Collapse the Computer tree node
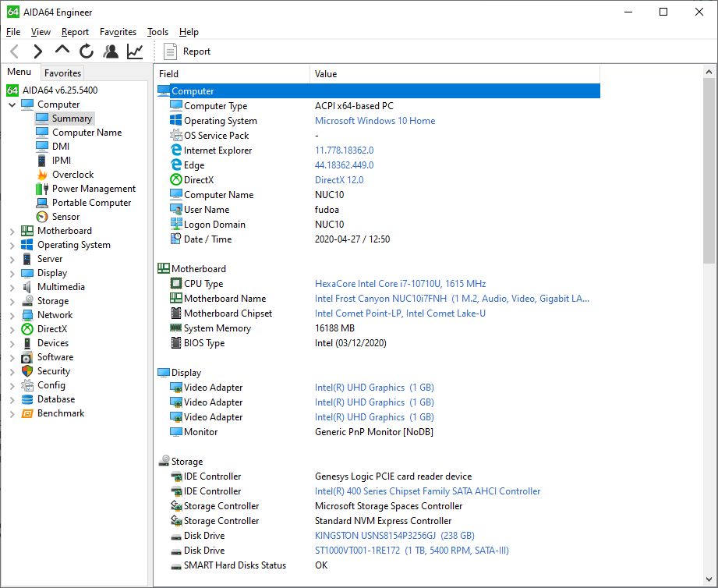The height and width of the screenshot is (588, 718). pos(12,104)
